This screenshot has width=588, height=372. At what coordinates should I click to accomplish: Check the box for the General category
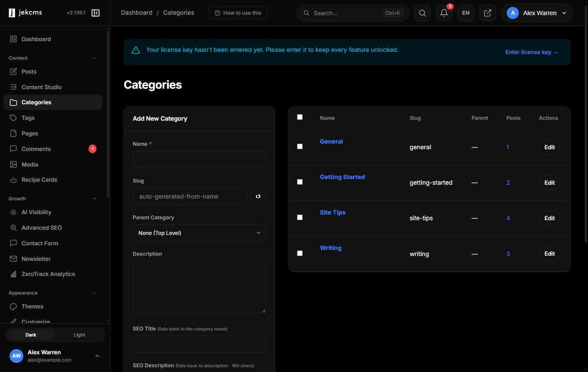tap(300, 147)
